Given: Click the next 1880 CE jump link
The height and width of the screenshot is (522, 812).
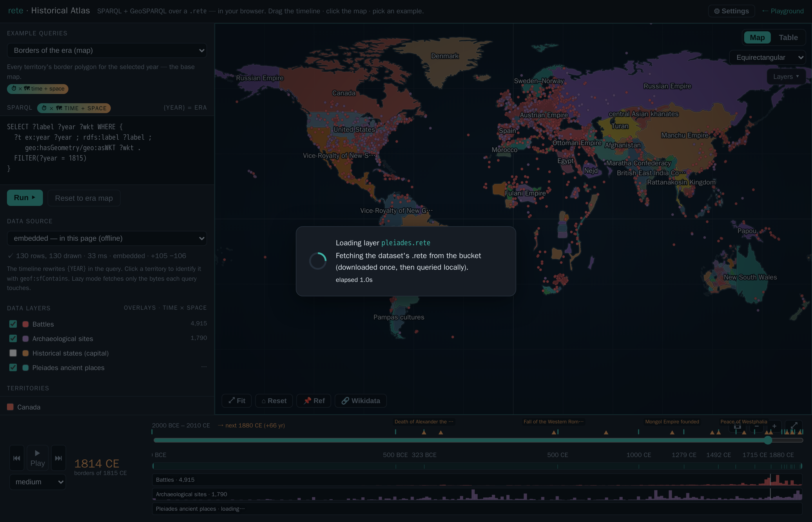Looking at the screenshot, I should 251,425.
